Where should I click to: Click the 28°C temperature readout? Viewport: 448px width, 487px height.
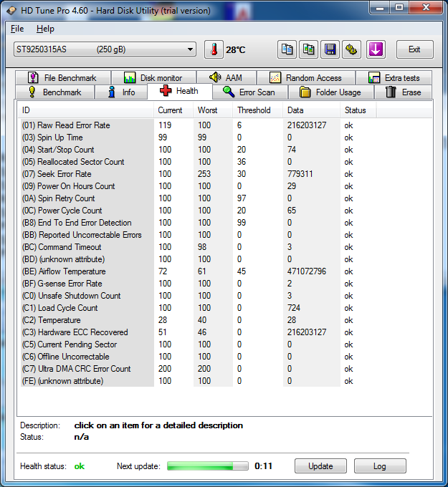[235, 49]
